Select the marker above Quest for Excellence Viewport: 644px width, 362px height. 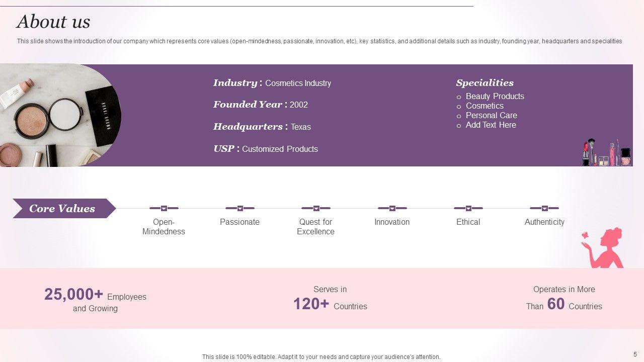click(316, 208)
